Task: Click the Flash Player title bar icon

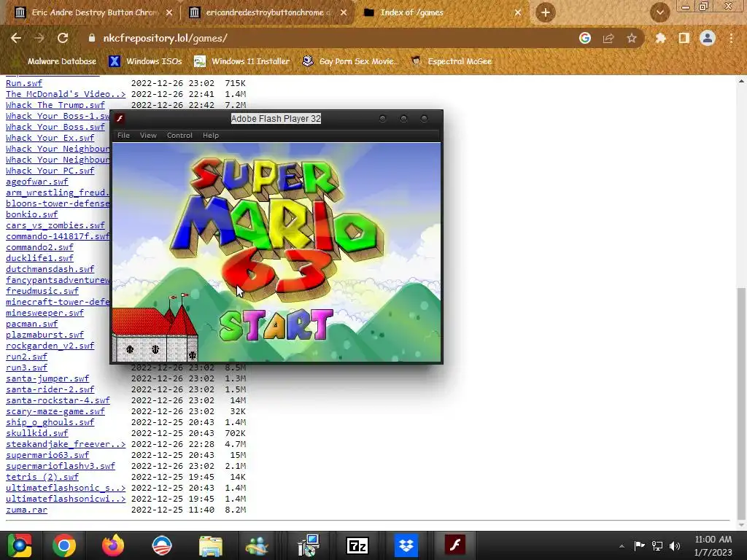Action: [x=120, y=119]
